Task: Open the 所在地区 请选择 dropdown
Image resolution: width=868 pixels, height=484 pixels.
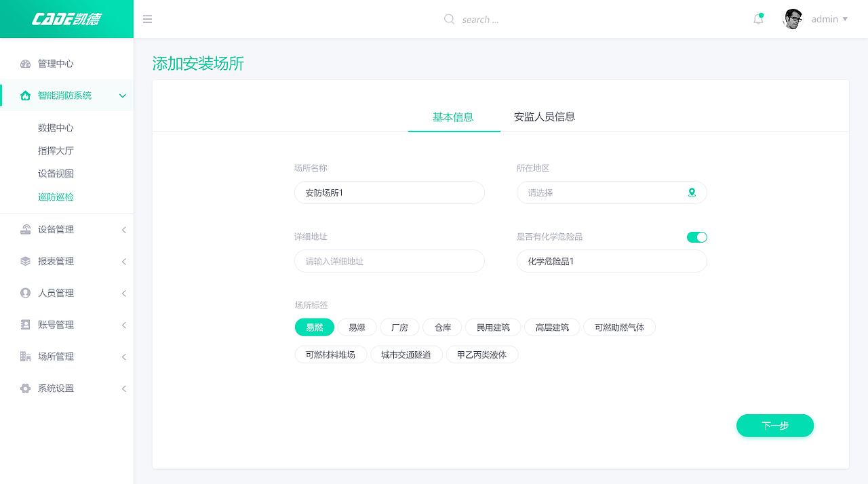Action: 612,193
